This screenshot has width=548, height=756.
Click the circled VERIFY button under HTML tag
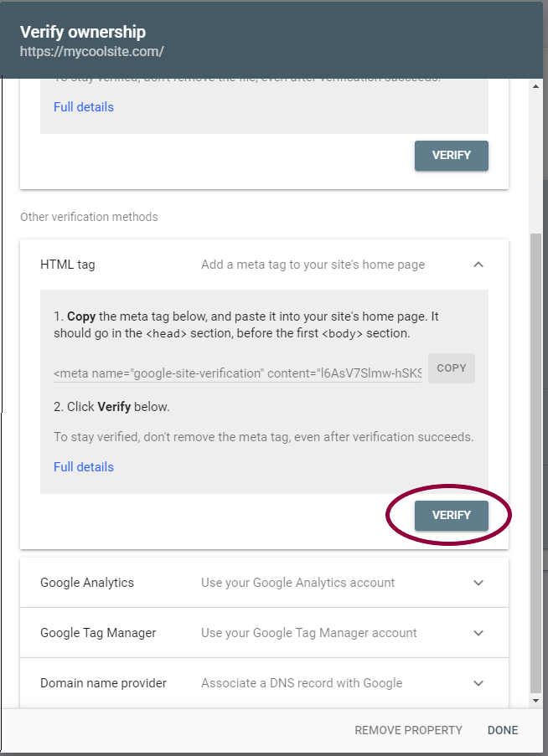tap(452, 516)
